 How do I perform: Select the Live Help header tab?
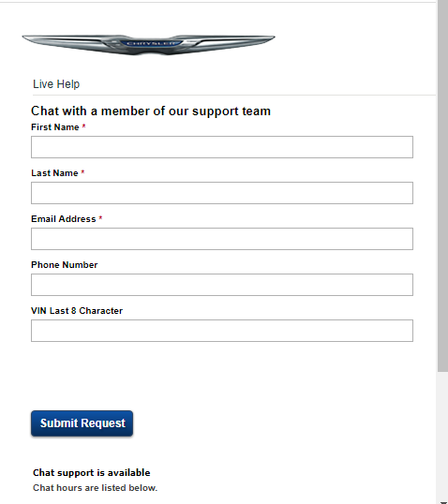coord(56,84)
